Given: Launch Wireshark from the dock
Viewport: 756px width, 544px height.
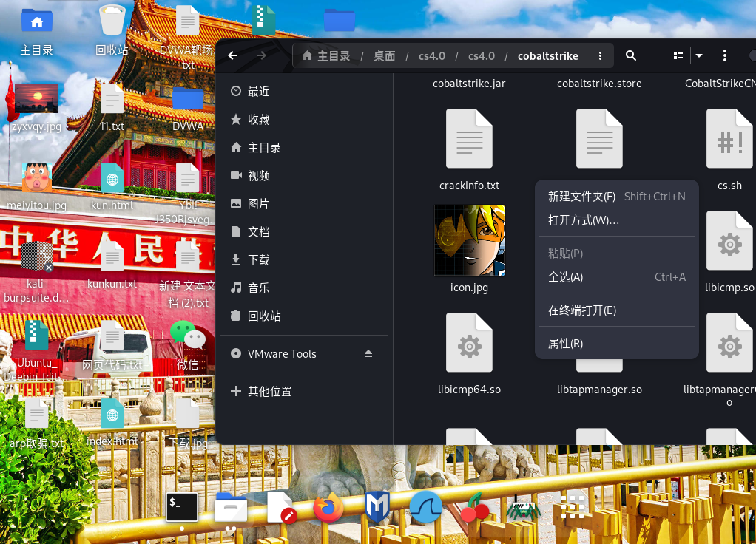Looking at the screenshot, I should point(426,507).
